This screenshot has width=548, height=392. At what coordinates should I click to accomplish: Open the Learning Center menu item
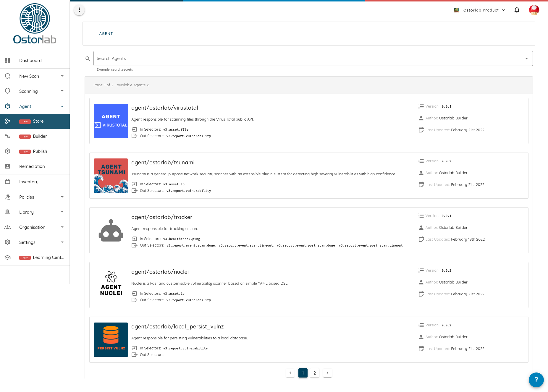coord(35,257)
